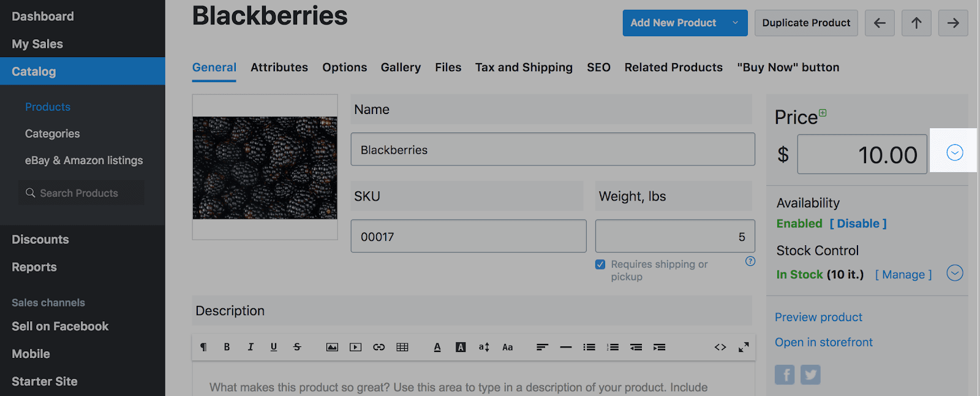Screen dimensions: 980x396
Task: Disable product availability
Action: coord(858,224)
